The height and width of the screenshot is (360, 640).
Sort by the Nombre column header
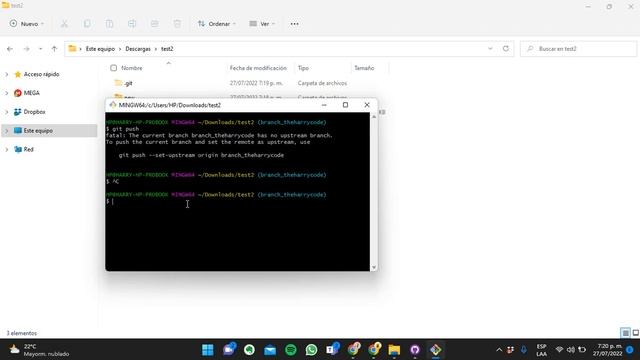[131, 68]
